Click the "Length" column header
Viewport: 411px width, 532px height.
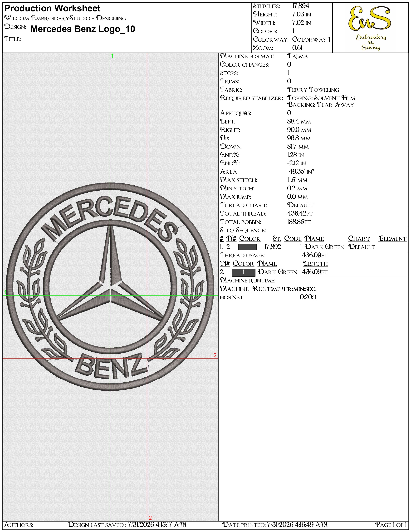pos(315,264)
